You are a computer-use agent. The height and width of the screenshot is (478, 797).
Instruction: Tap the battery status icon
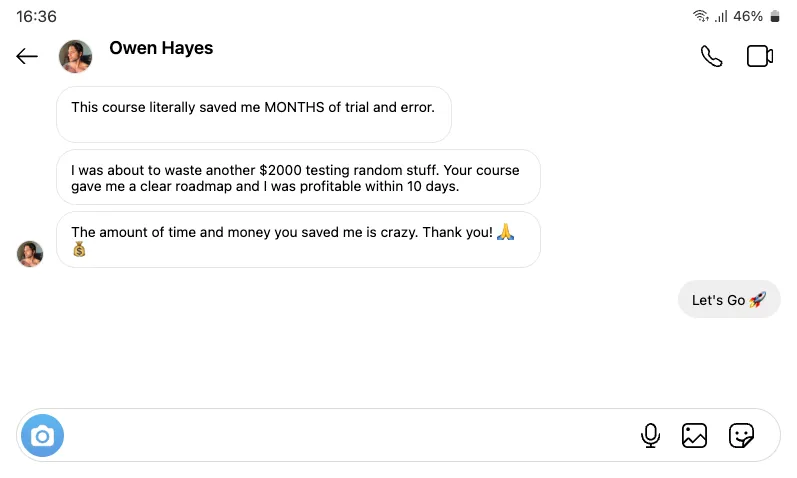click(x=775, y=16)
